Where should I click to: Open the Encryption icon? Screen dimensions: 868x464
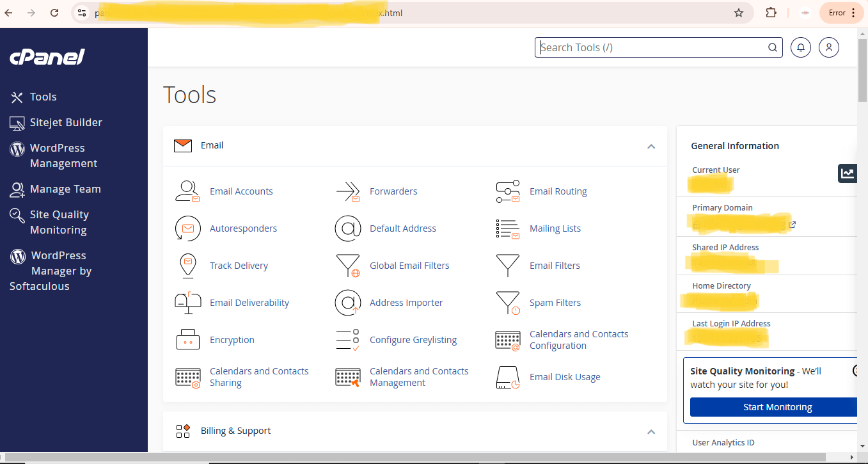(187, 340)
